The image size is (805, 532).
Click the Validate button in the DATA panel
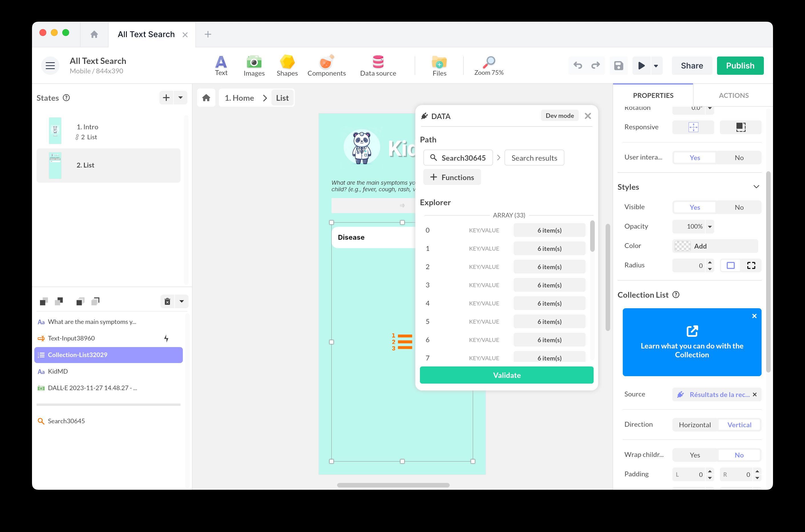(x=506, y=375)
